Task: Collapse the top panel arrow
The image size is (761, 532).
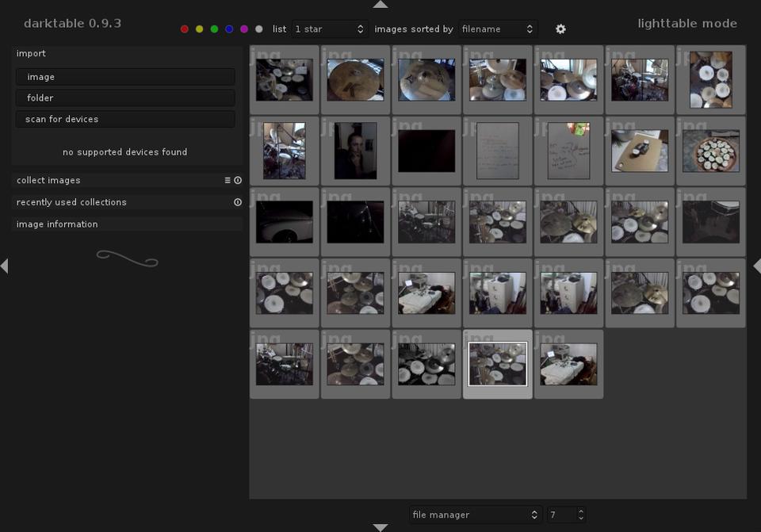Action: [x=380, y=5]
